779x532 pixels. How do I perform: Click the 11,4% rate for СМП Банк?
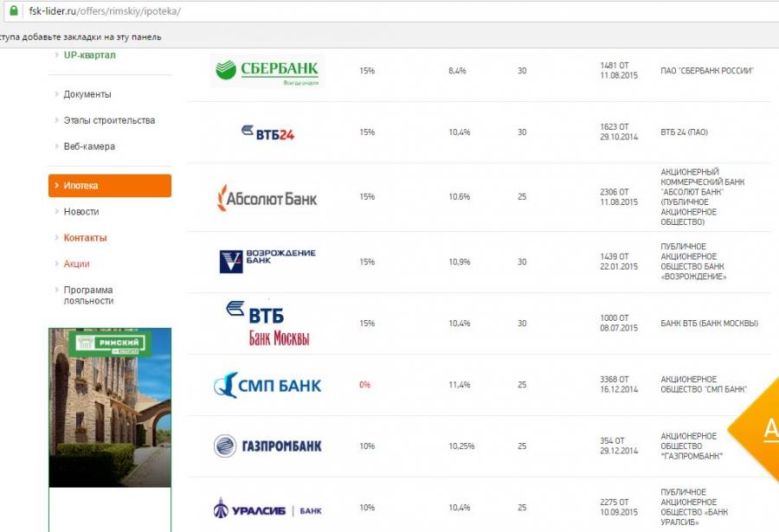459,385
